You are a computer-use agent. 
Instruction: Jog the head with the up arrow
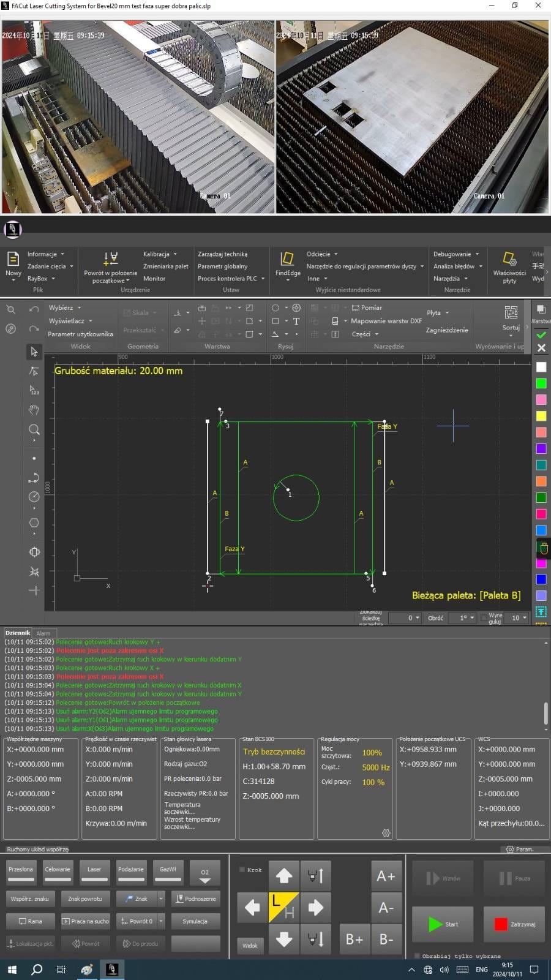284,876
